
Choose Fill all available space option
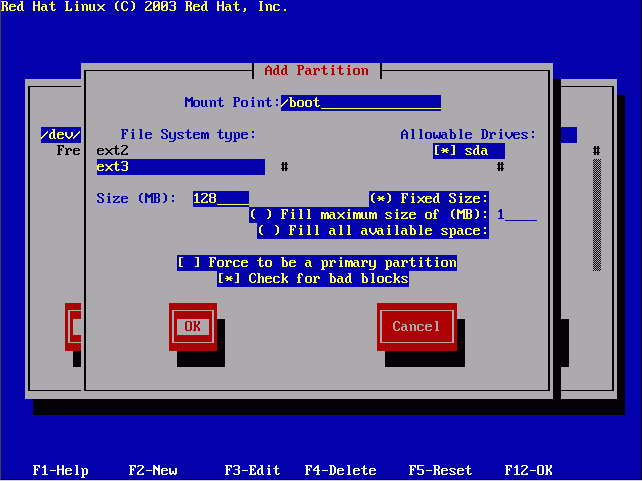pyautogui.click(x=373, y=231)
